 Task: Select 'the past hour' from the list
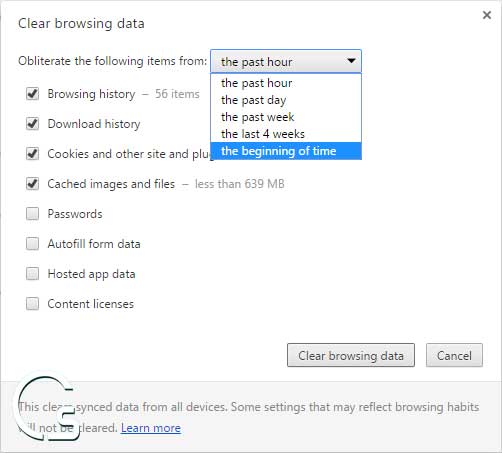pos(286,83)
